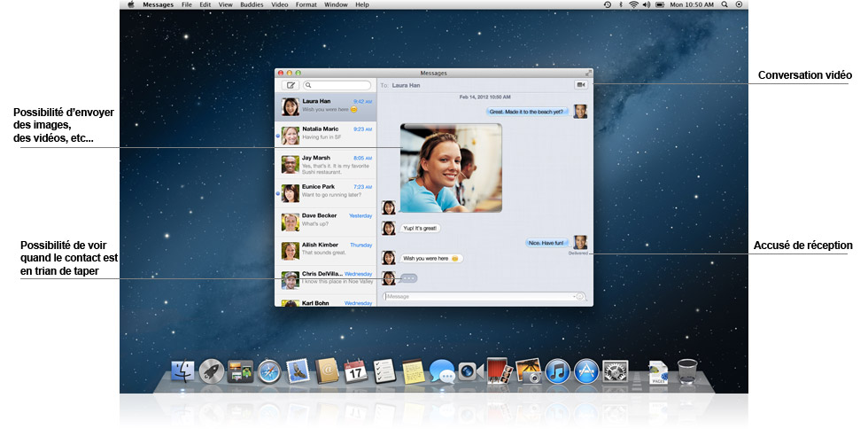The image size is (868, 429).
Task: Open App Store icon in Dock
Action: [x=586, y=371]
